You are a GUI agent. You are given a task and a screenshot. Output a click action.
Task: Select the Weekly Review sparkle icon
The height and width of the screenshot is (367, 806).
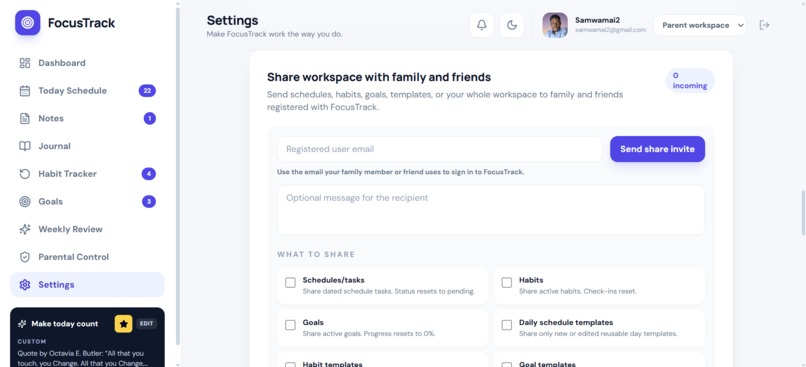(x=25, y=230)
